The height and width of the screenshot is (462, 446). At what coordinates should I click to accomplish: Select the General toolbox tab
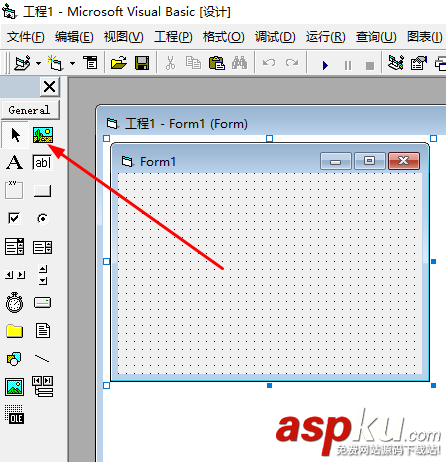click(30, 110)
